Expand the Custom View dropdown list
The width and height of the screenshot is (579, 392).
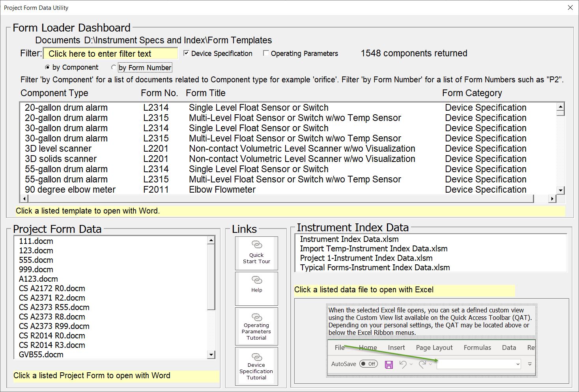(x=517, y=364)
